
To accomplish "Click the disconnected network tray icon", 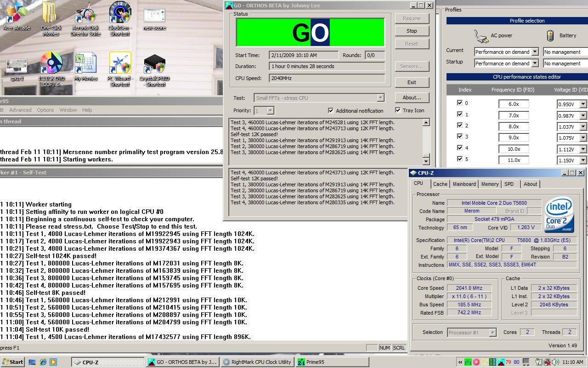I will tap(548, 362).
